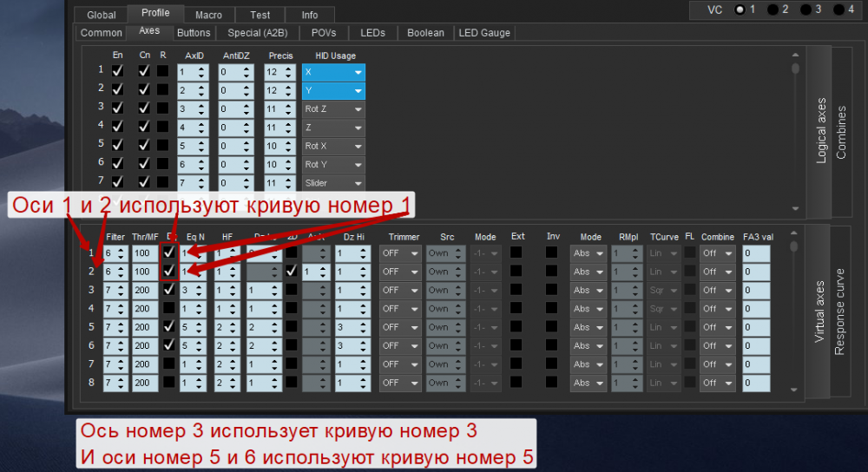Screen dimensions: 868x472
Task: Click FA3 val field for virtual axis 1
Action: point(756,252)
